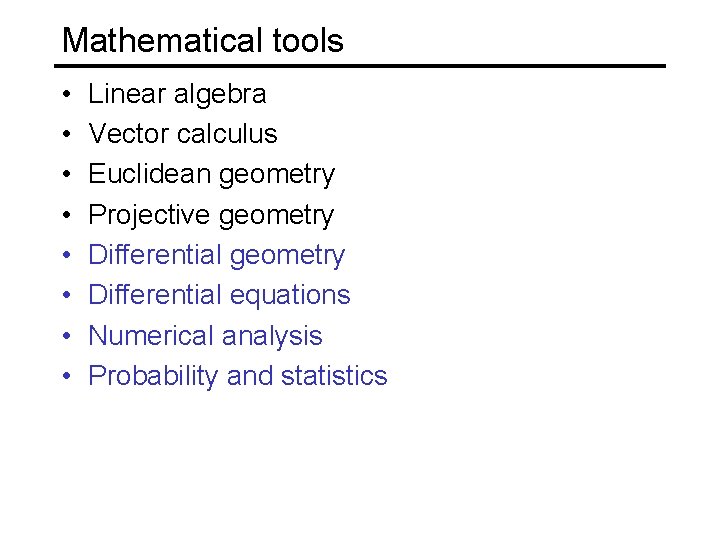
Task: Select the "Euclidean geometry" list item
Action: coord(212,175)
